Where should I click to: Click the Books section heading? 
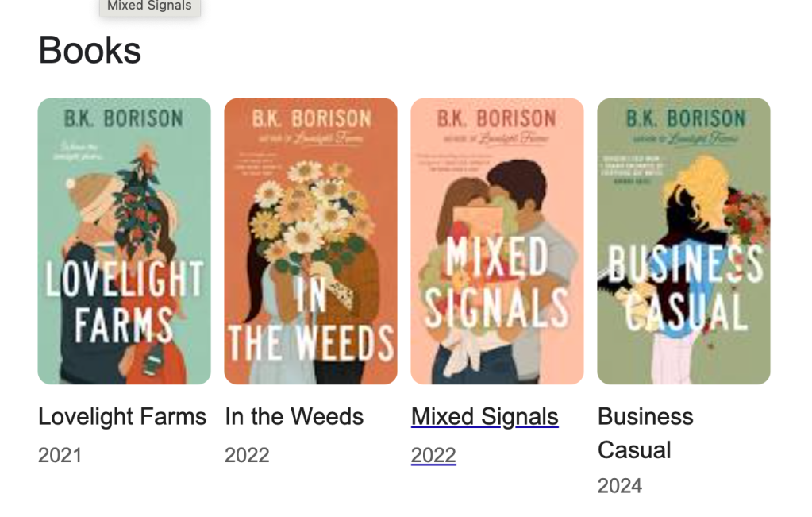point(90,50)
